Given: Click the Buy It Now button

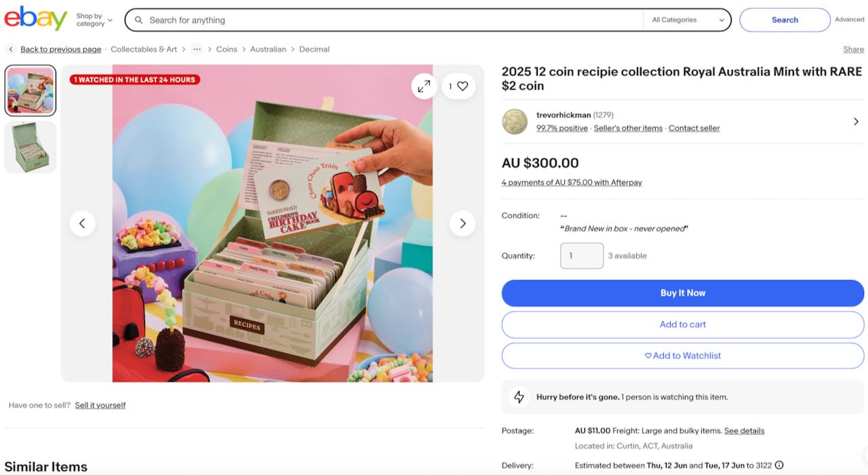Looking at the screenshot, I should [682, 293].
